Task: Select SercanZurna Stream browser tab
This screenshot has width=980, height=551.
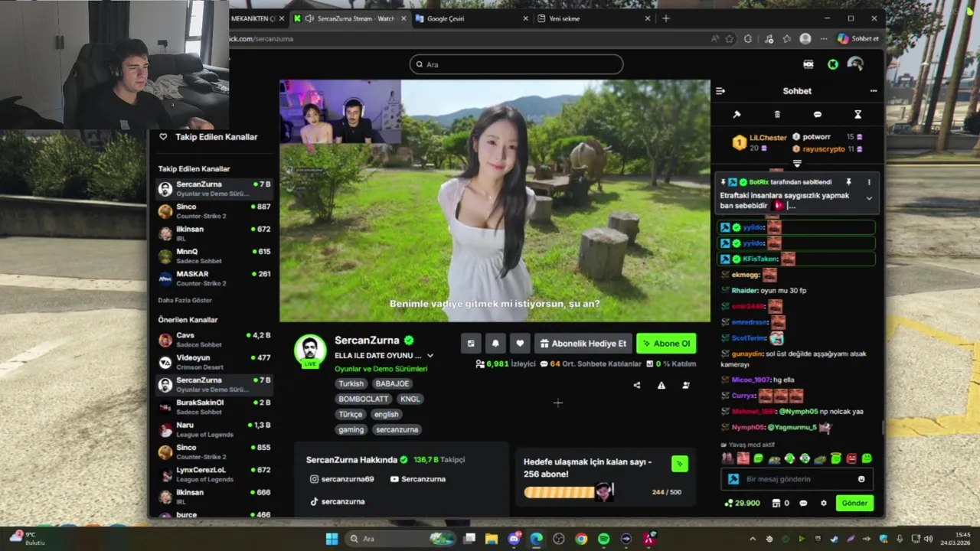Action: [349, 18]
